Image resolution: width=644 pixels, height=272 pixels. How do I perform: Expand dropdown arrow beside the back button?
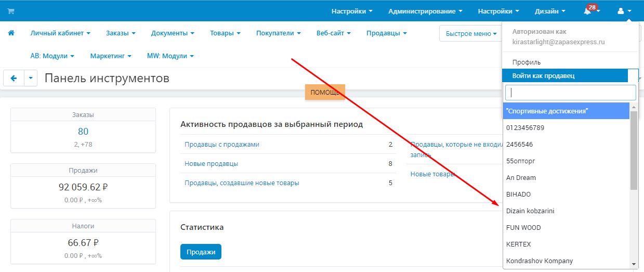(x=31, y=78)
